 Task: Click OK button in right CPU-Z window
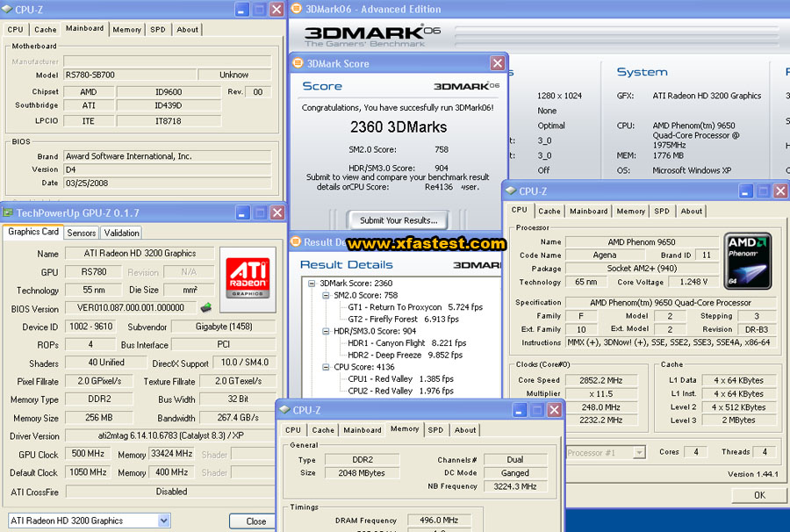tap(759, 495)
